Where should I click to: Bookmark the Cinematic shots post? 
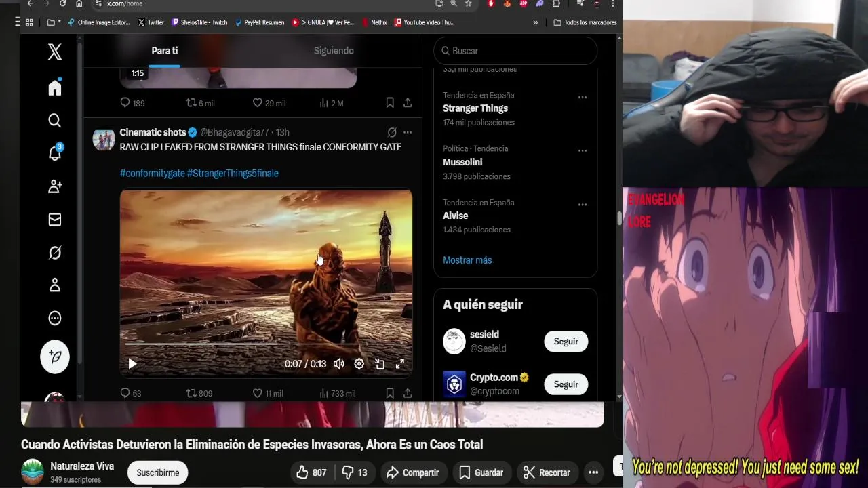pos(390,393)
